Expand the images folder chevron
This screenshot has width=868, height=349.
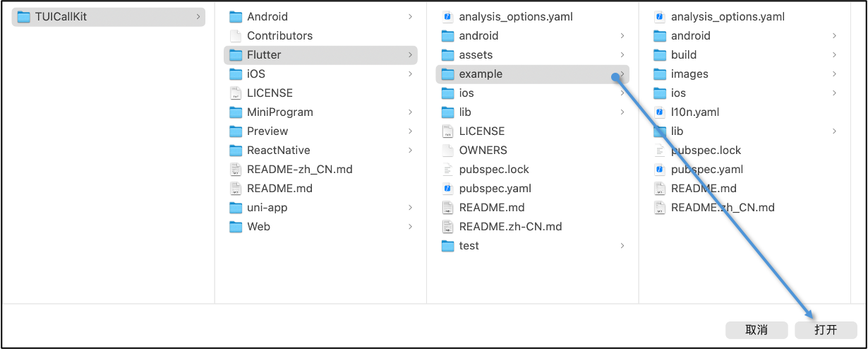(x=834, y=74)
